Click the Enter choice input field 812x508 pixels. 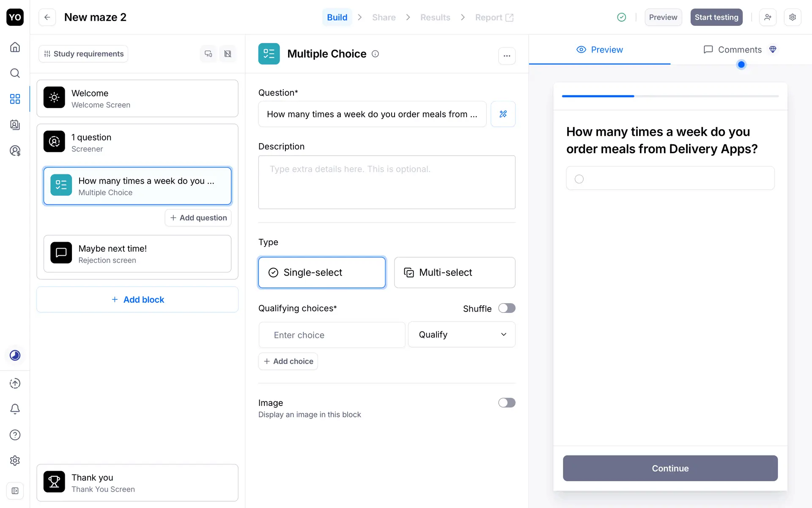(x=332, y=335)
